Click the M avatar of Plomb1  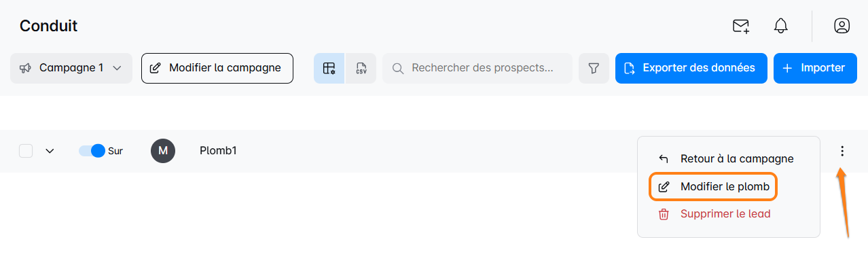[163, 151]
